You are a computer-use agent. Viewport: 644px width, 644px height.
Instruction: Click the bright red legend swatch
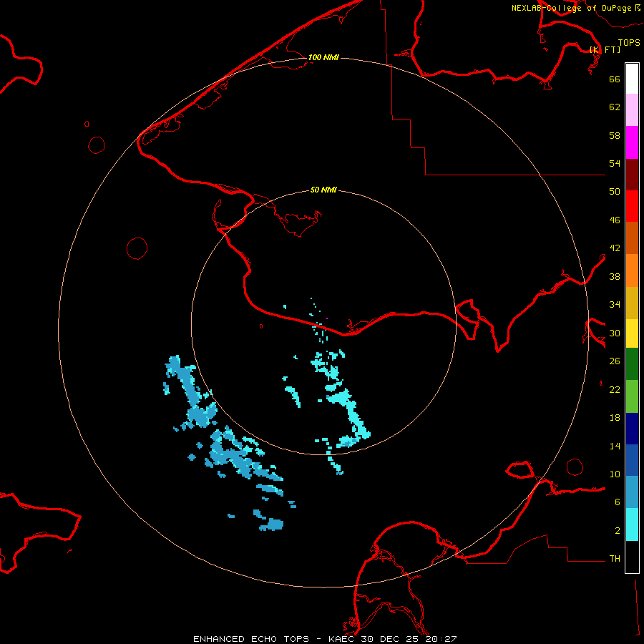(x=632, y=206)
